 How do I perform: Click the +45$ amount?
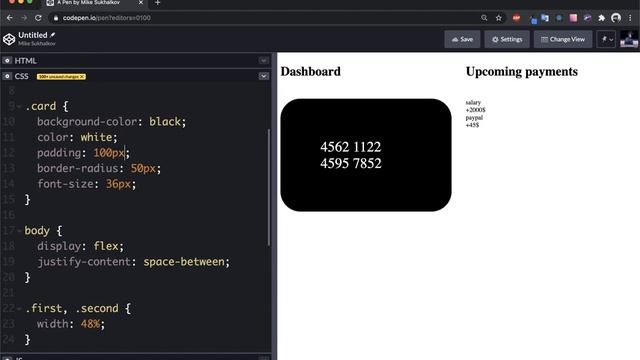pyautogui.click(x=472, y=125)
